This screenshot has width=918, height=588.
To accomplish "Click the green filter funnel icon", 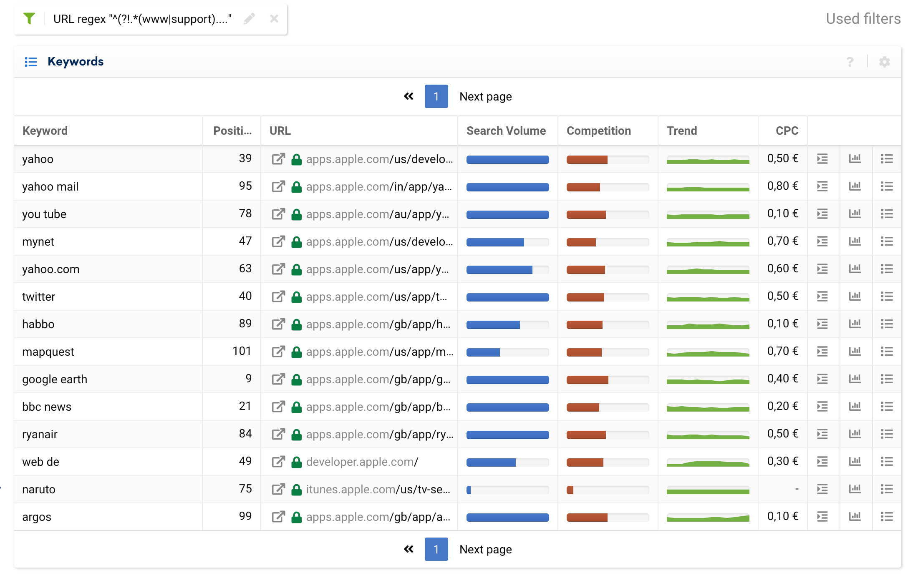I will [29, 19].
